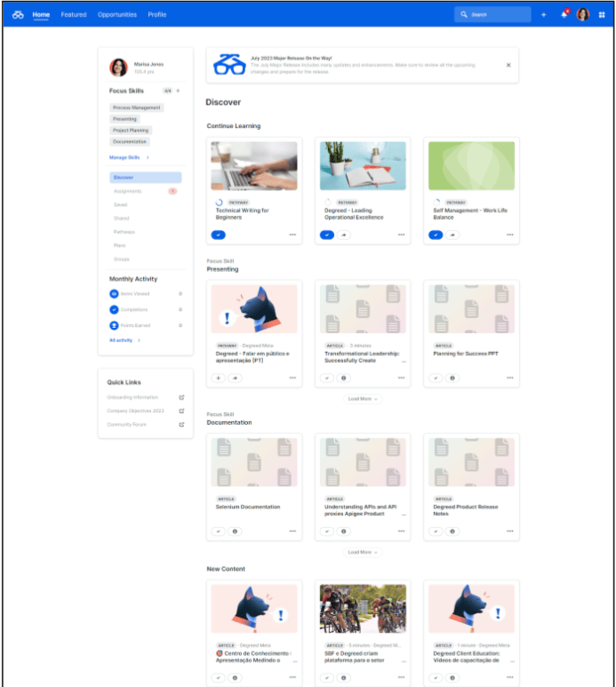Select Assignments in the sidebar

coord(146,191)
